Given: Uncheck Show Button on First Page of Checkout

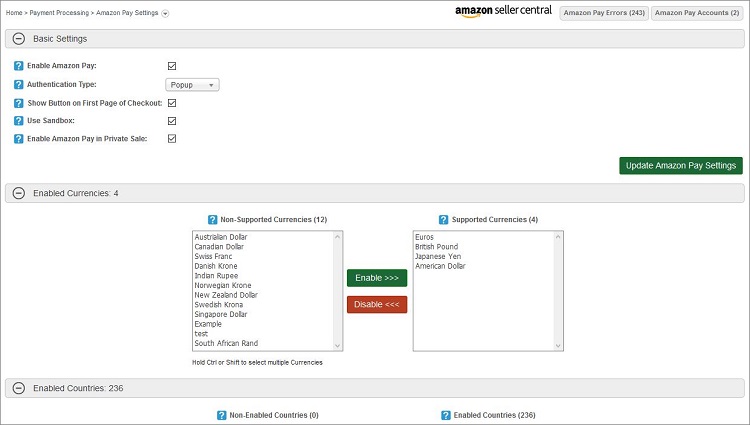Looking at the screenshot, I should [x=172, y=103].
